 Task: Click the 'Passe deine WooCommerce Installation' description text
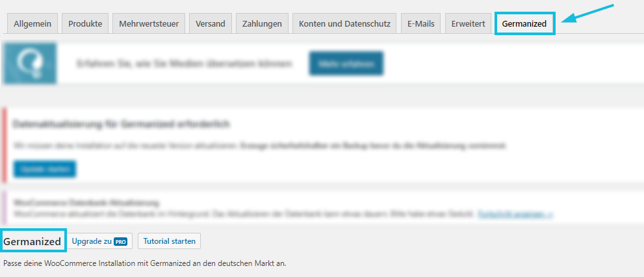(144, 263)
